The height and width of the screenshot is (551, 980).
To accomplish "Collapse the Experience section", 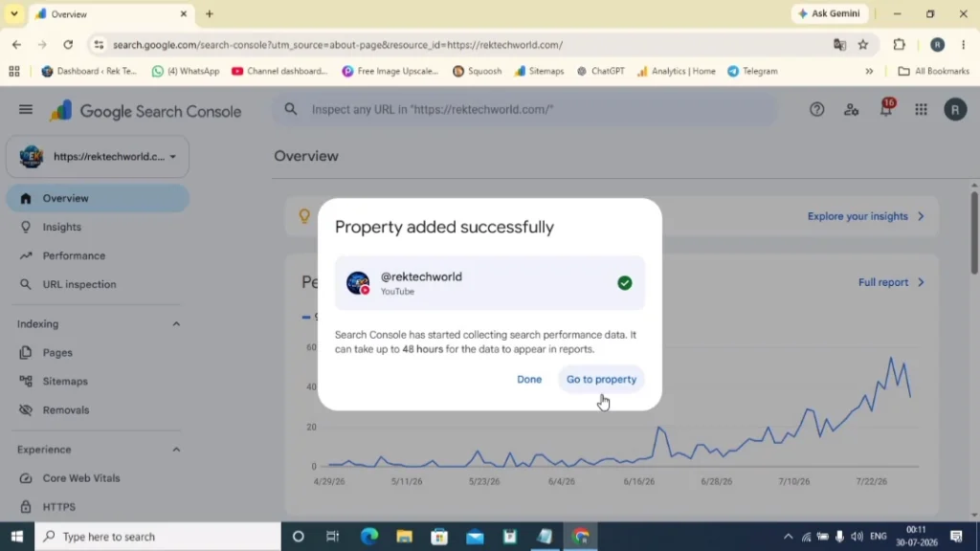I will tap(176, 450).
